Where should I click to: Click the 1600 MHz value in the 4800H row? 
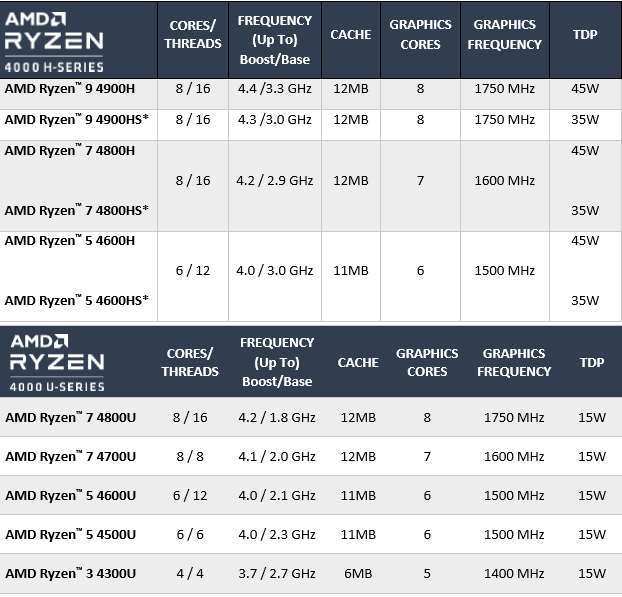point(505,180)
